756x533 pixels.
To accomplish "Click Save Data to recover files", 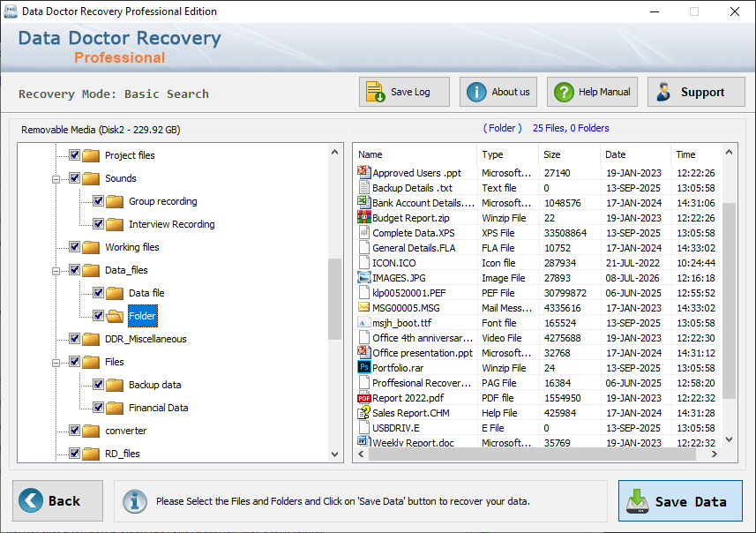I will coord(680,500).
